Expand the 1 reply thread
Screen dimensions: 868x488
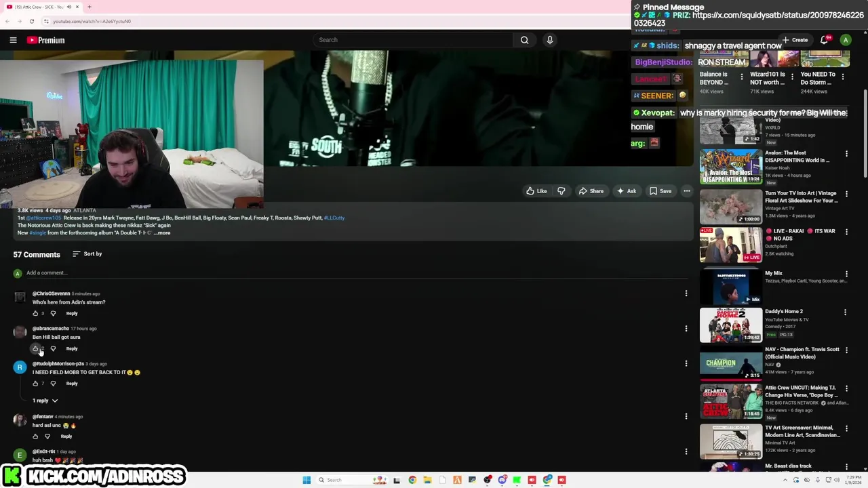tap(45, 401)
